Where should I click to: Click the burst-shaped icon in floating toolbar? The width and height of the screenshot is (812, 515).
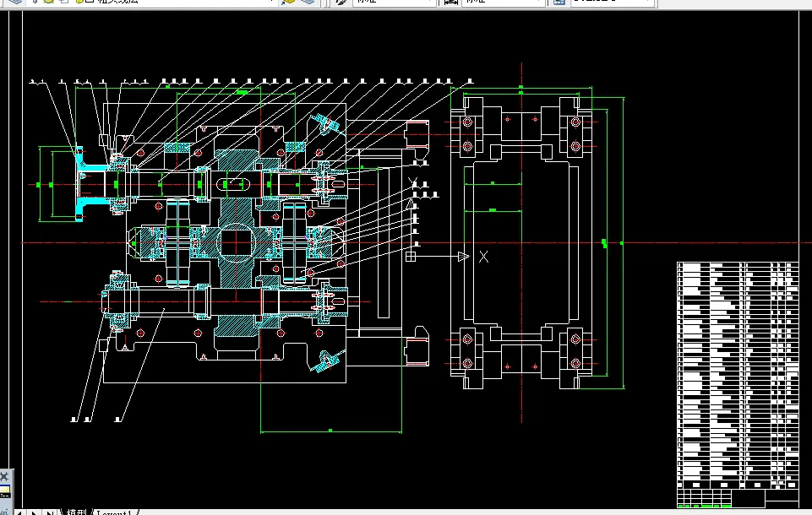[4, 477]
